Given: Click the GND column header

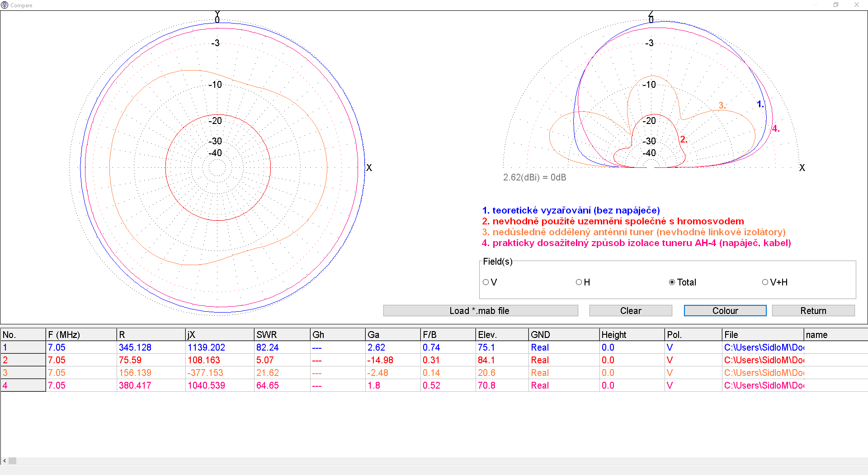Looking at the screenshot, I should pyautogui.click(x=563, y=335).
